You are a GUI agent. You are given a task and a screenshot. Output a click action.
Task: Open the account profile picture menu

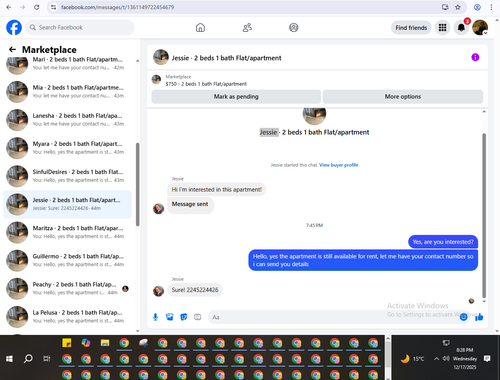click(x=480, y=28)
